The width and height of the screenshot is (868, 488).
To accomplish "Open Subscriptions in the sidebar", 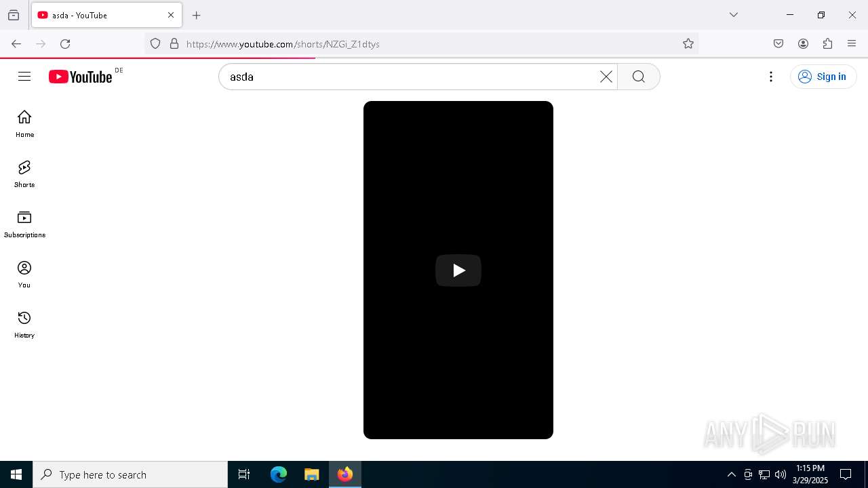I will click(24, 224).
